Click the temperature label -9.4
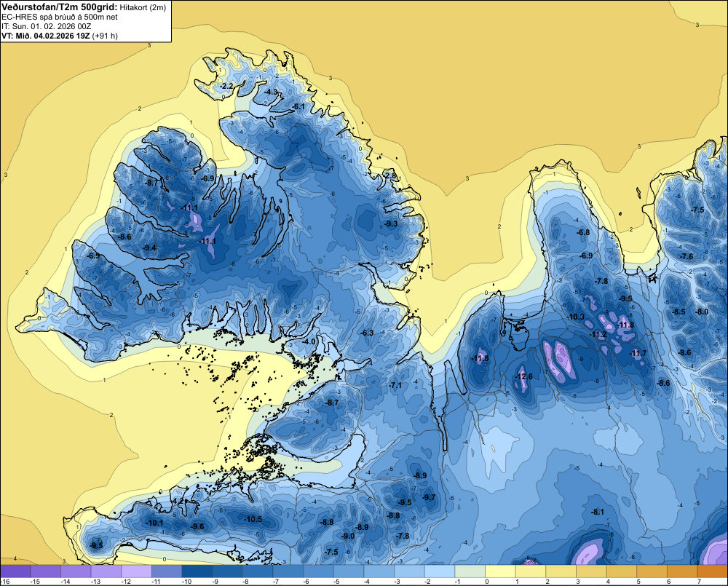 pyautogui.click(x=149, y=248)
